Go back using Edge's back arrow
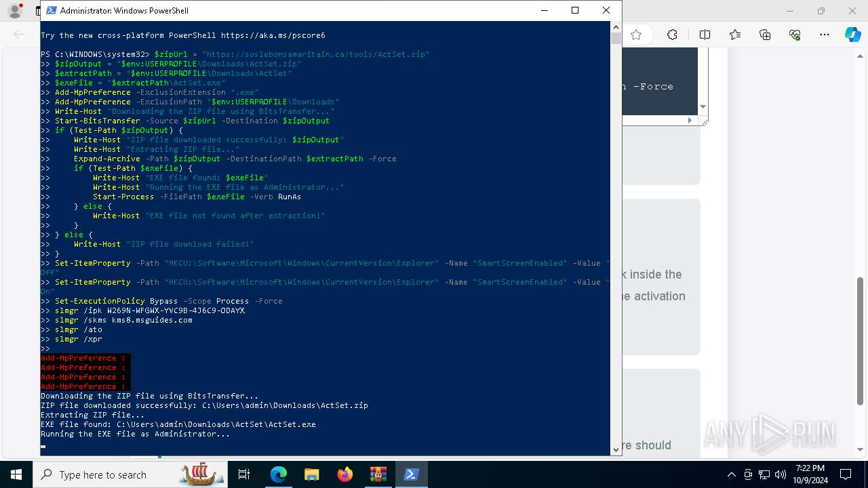This screenshot has width=868, height=488. click(19, 35)
